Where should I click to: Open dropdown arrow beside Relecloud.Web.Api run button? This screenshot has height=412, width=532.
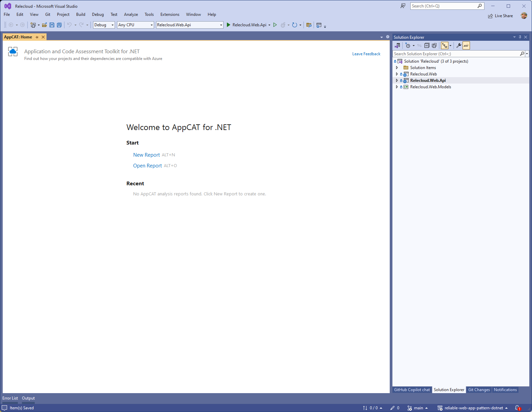pos(269,25)
